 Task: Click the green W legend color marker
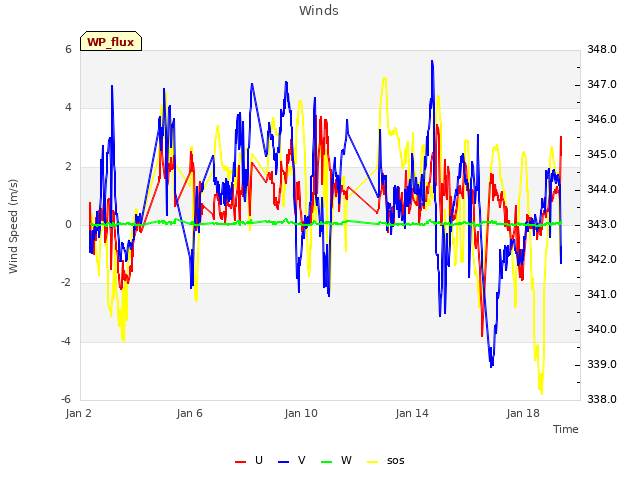click(327, 462)
